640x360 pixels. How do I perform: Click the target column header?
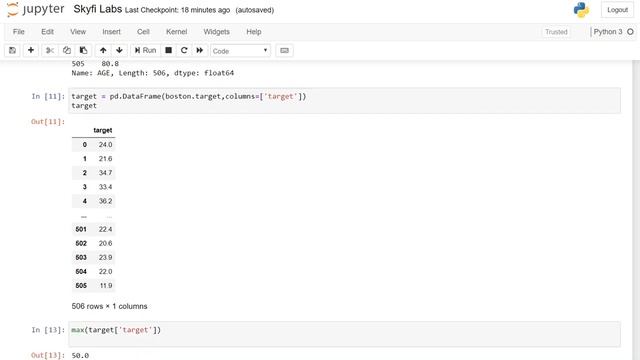point(103,130)
